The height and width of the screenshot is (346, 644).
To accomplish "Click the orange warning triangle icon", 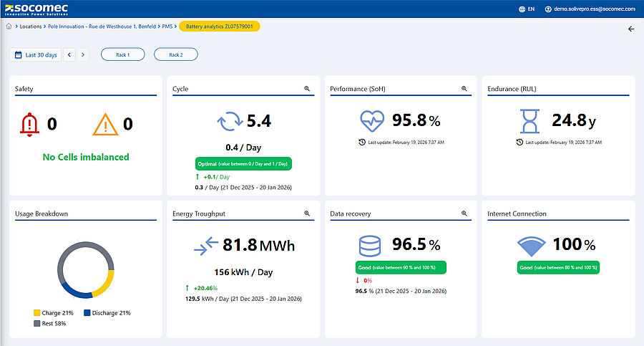I will tap(105, 125).
